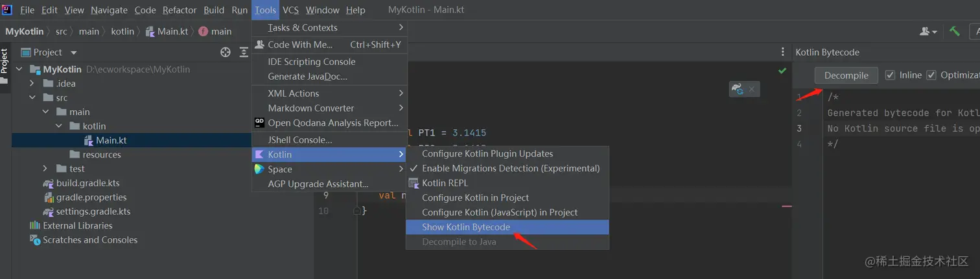This screenshot has height=279, width=980.
Task: Select Show Kotlin Bytecode
Action: coord(507,227)
